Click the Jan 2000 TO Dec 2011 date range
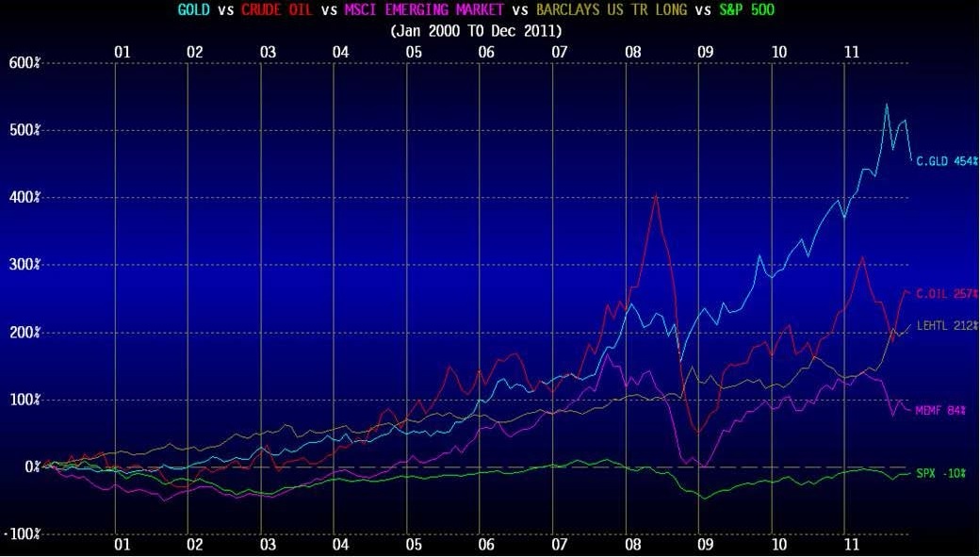980x557 pixels. tap(475, 30)
